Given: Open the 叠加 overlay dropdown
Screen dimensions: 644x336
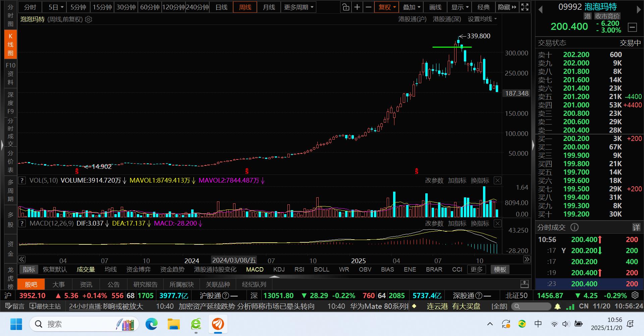Looking at the screenshot, I should tap(412, 7).
